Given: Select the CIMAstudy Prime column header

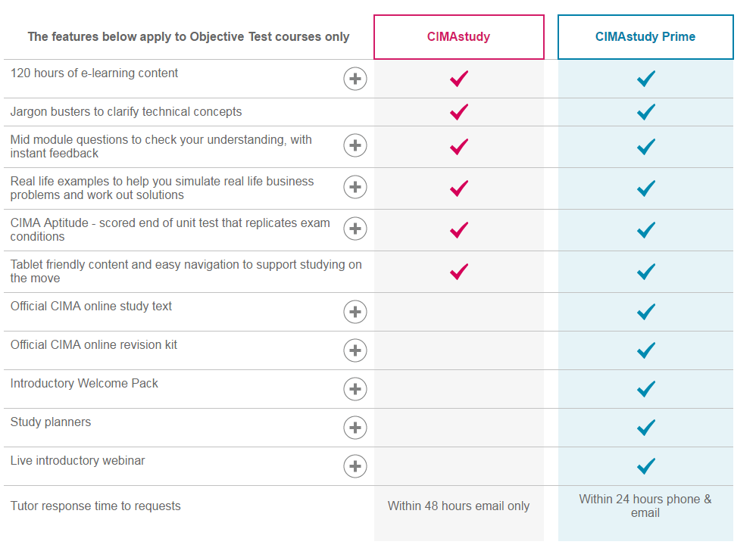Looking at the screenshot, I should coord(645,36).
